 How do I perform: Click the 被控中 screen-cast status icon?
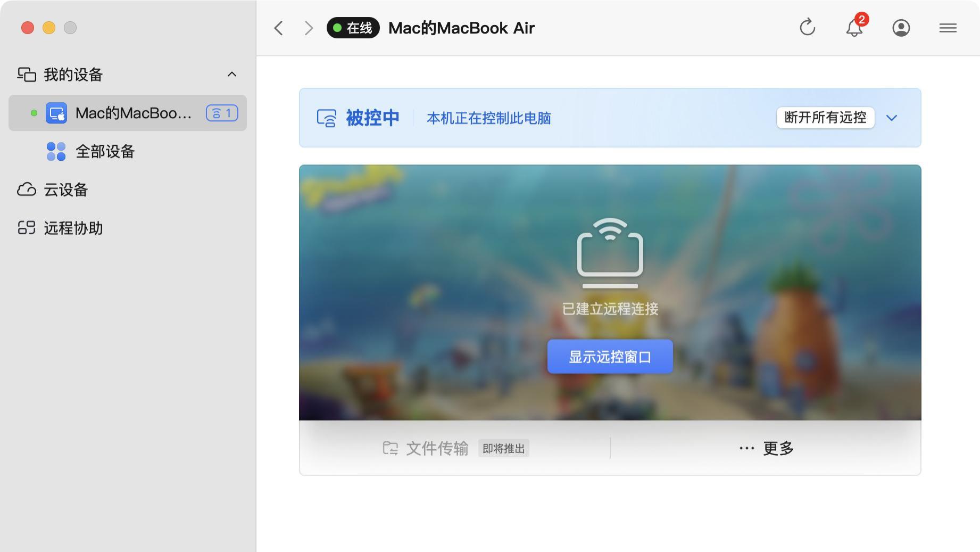point(327,118)
